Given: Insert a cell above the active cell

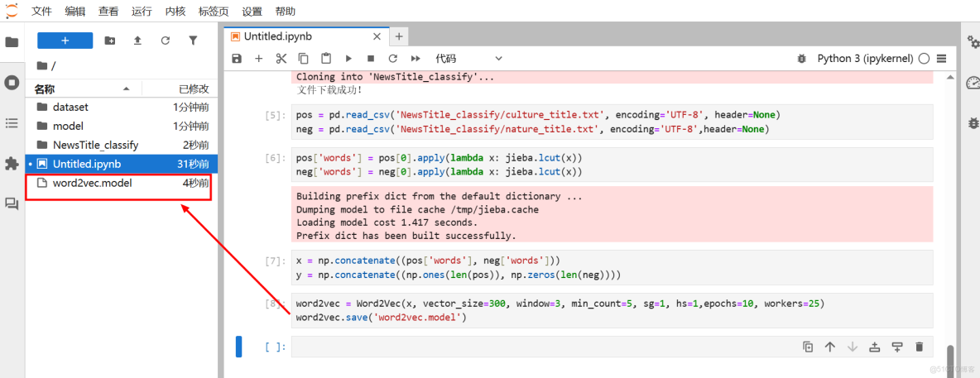Looking at the screenshot, I should coord(875,347).
